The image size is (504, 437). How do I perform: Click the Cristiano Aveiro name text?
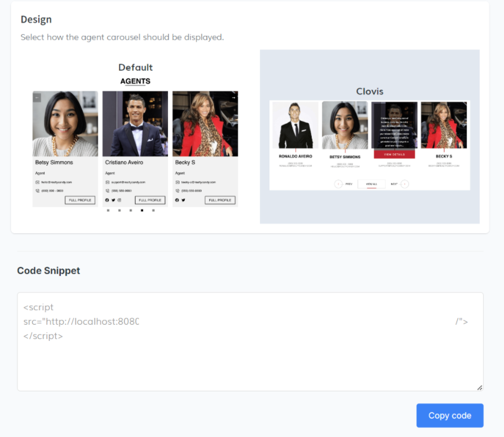(124, 163)
